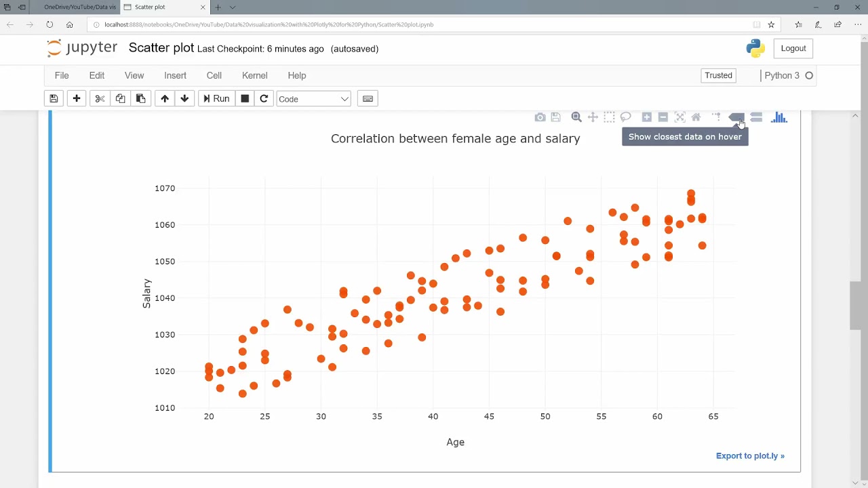Activate the Box Select tool in modebar
The height and width of the screenshot is (488, 868).
click(x=609, y=117)
